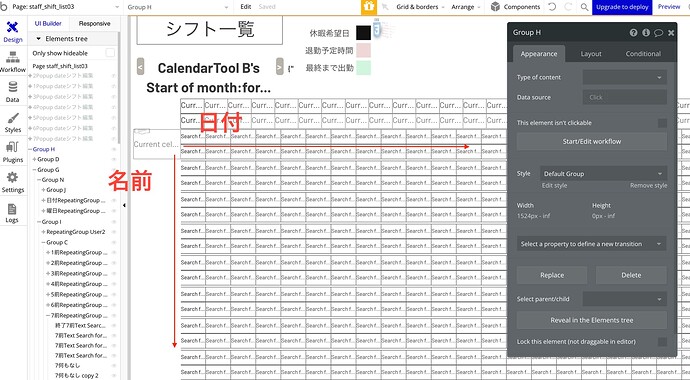Click the pink 退勤予定時間 color box

click(363, 51)
